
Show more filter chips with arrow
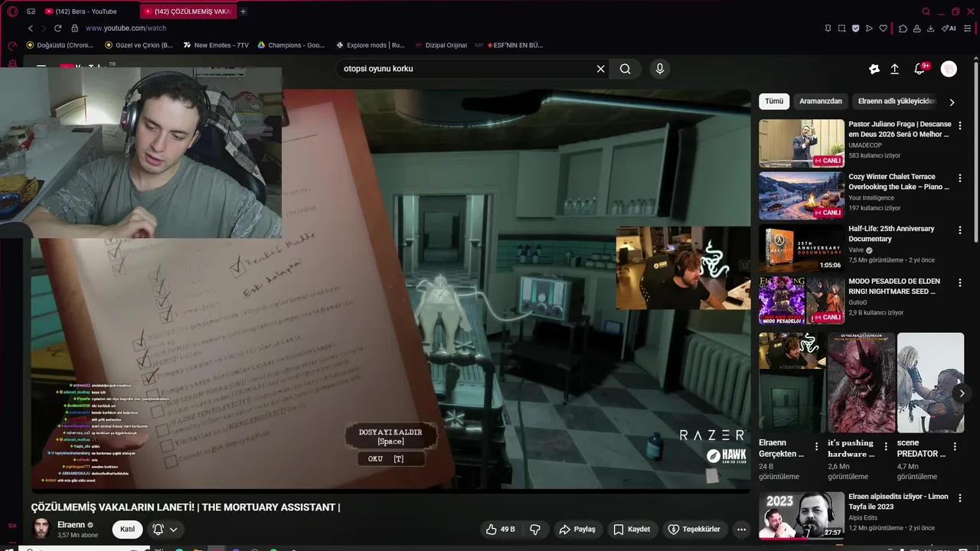click(x=952, y=102)
